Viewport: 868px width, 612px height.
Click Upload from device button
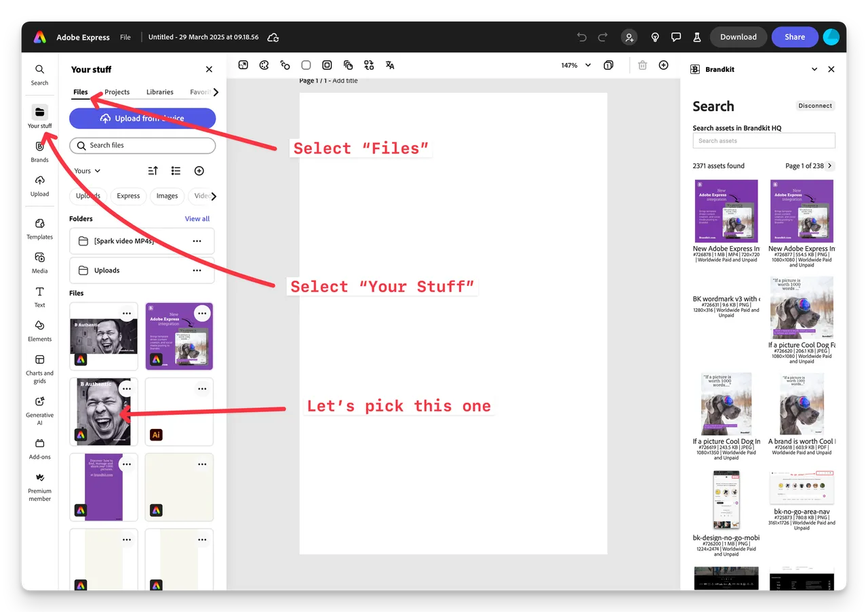[142, 118]
